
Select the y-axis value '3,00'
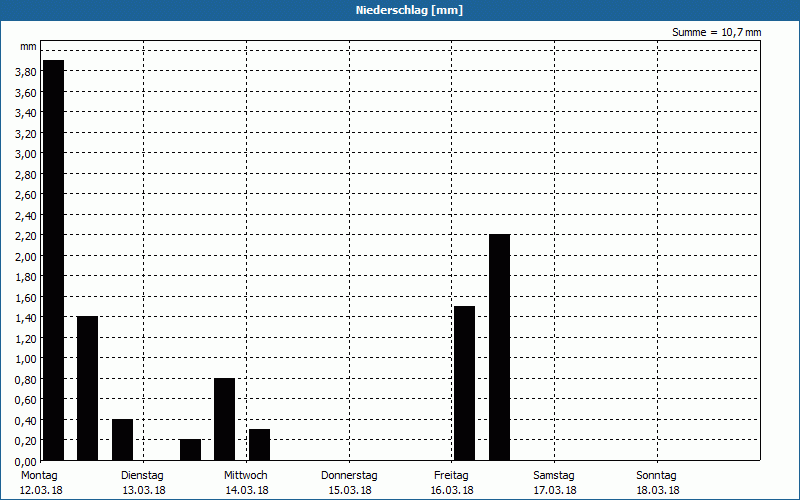click(26, 154)
